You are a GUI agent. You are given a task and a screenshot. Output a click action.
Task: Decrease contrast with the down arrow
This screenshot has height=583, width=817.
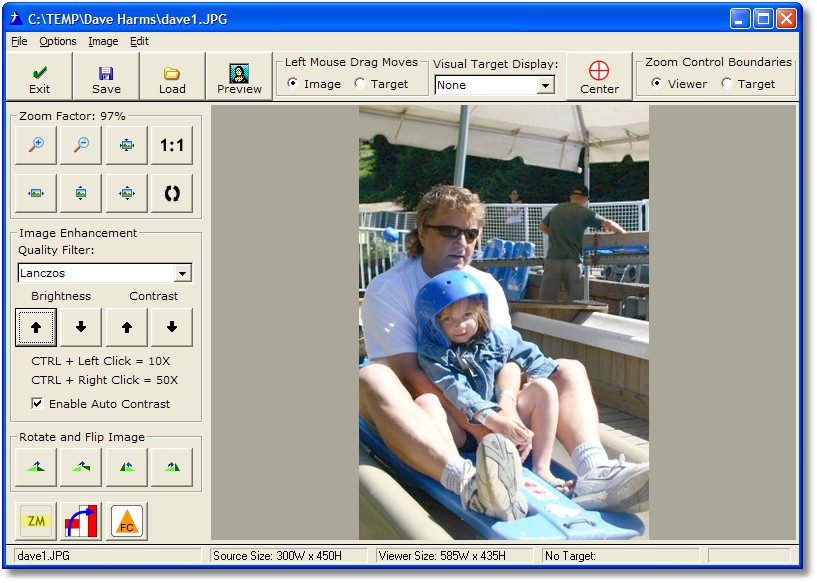[172, 327]
